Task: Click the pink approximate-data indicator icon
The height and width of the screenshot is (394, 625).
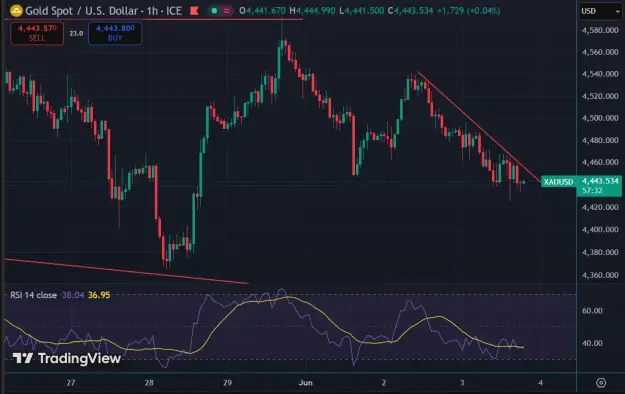Action: coord(227,11)
